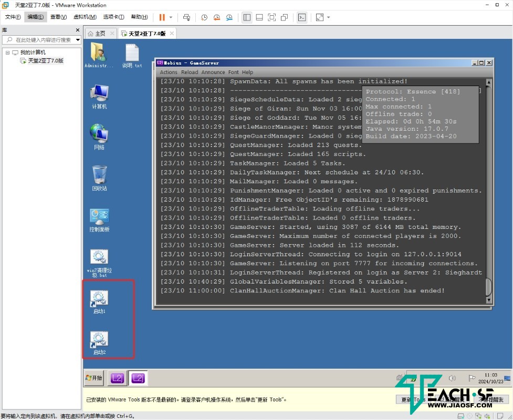Activate the second L2J taskbar button
This screenshot has height=420, width=513.
138,378
